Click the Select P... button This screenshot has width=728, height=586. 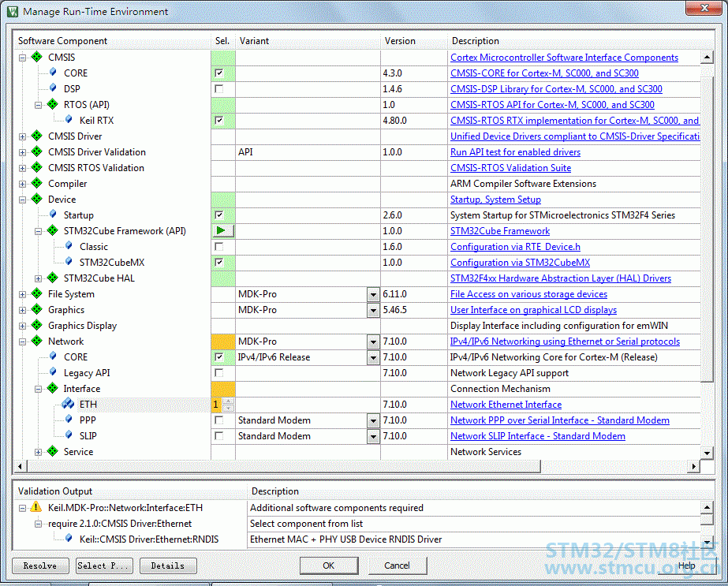104,565
